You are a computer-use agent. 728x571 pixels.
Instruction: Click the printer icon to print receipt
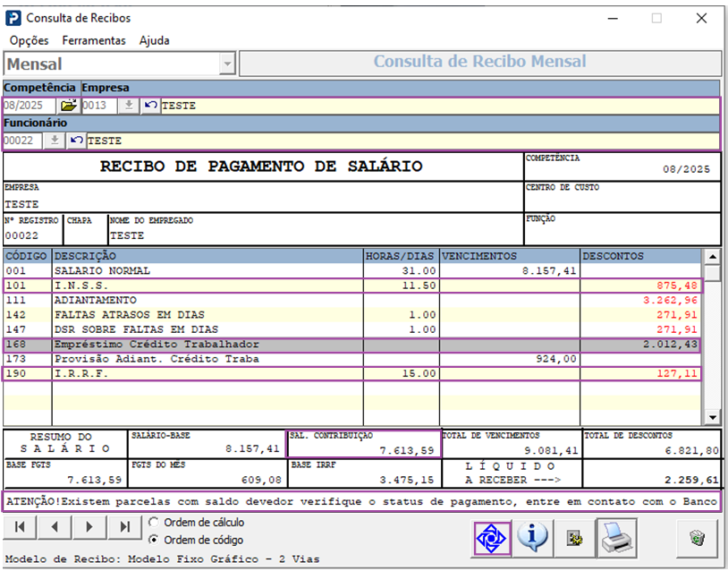(x=616, y=537)
